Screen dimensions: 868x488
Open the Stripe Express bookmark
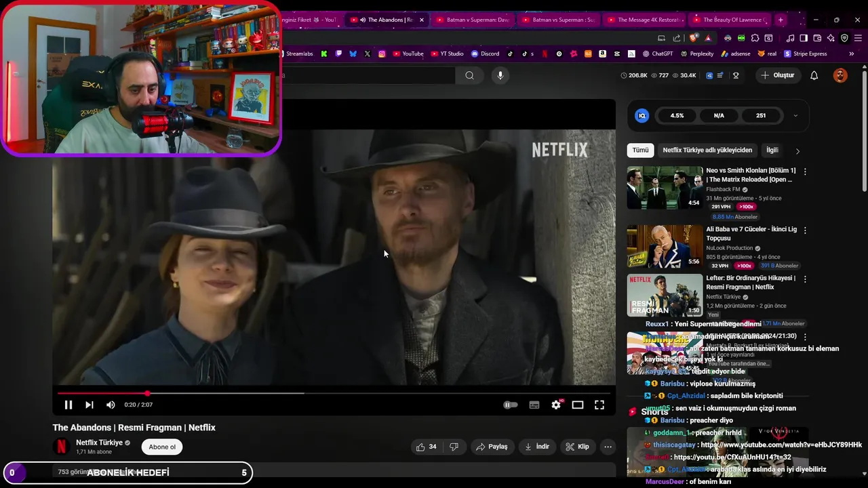806,54
